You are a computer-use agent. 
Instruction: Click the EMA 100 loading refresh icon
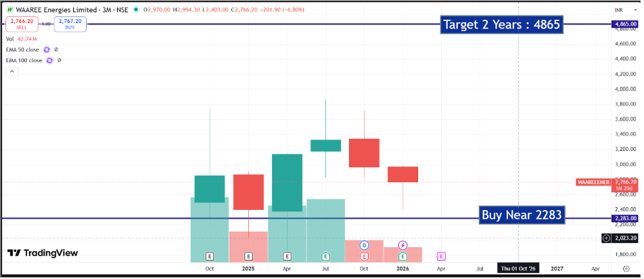coord(49,60)
